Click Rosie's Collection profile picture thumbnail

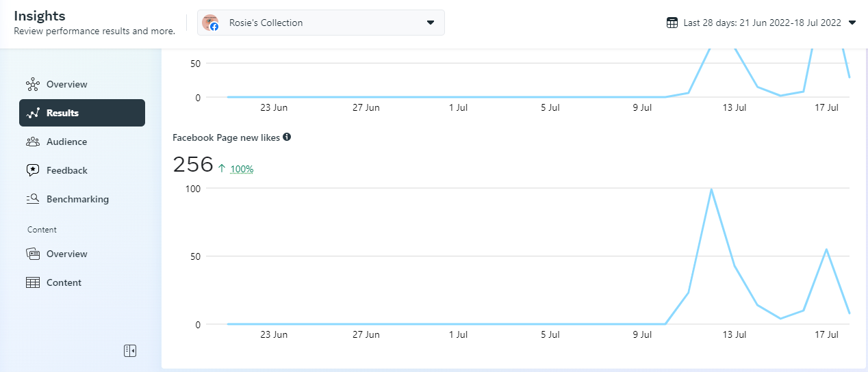tap(210, 23)
